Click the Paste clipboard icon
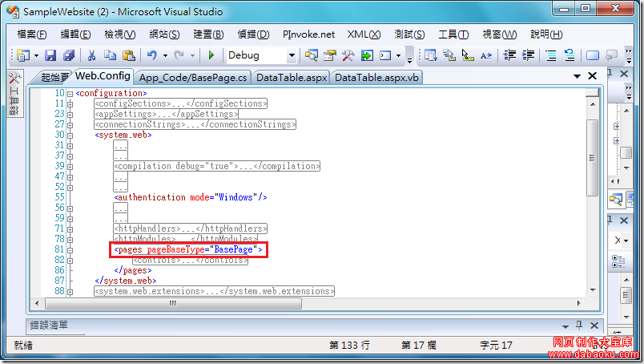The width and height of the screenshot is (644, 364). click(129, 55)
